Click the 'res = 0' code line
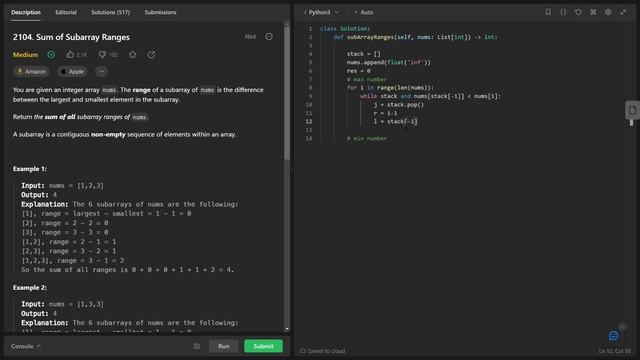The width and height of the screenshot is (640, 360). click(x=358, y=71)
